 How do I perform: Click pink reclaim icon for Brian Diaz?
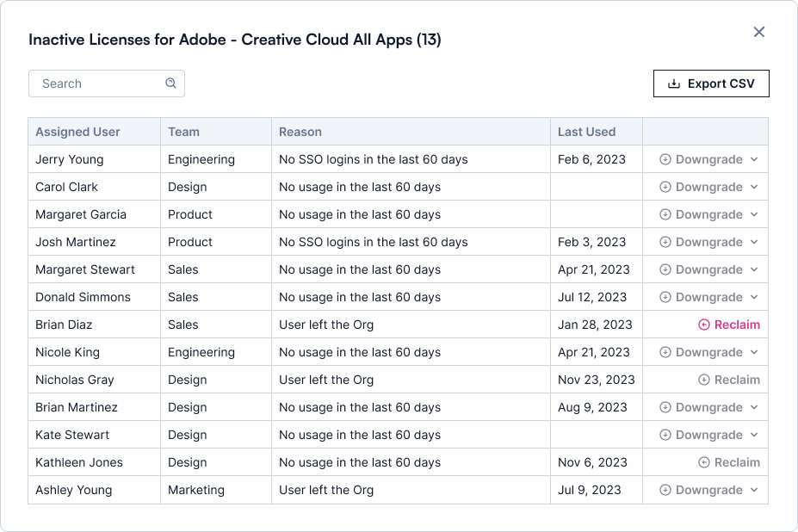click(x=704, y=325)
